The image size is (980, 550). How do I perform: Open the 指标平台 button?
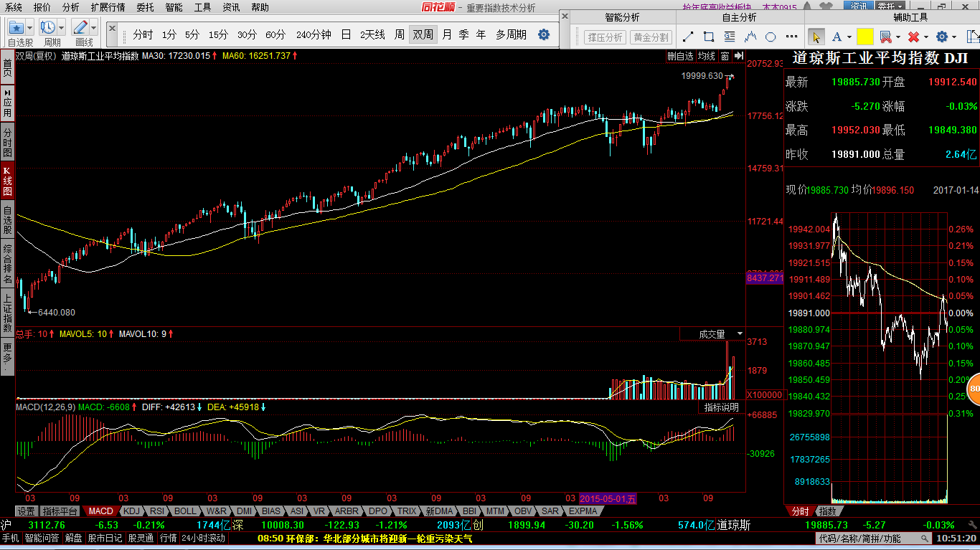pyautogui.click(x=60, y=511)
